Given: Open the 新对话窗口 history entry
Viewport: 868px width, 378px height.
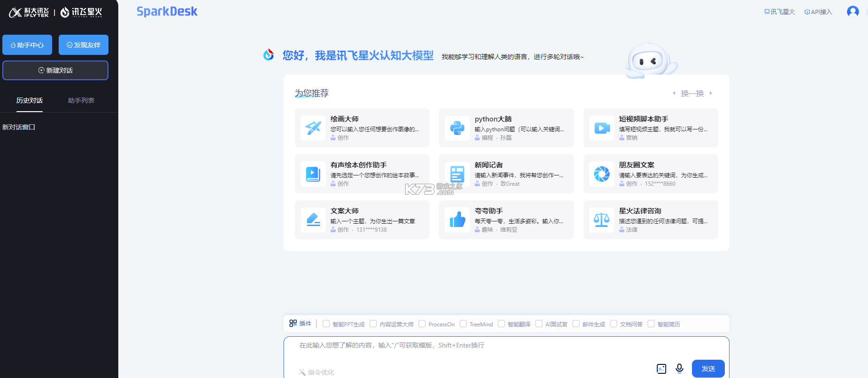Looking at the screenshot, I should [x=19, y=127].
